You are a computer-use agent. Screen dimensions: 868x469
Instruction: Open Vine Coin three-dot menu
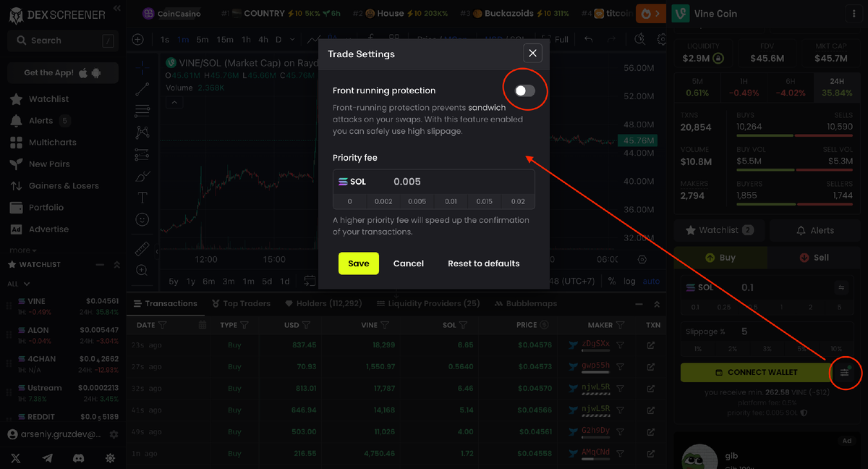(852, 14)
